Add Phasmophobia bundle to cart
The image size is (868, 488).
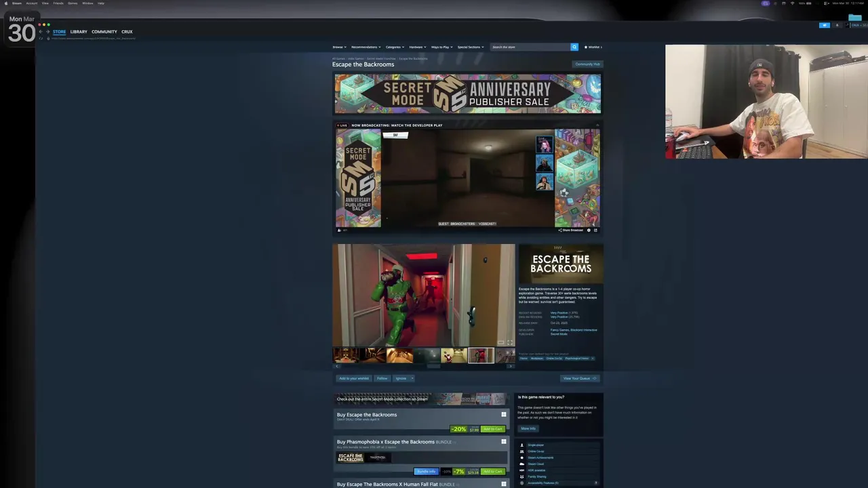(492, 471)
